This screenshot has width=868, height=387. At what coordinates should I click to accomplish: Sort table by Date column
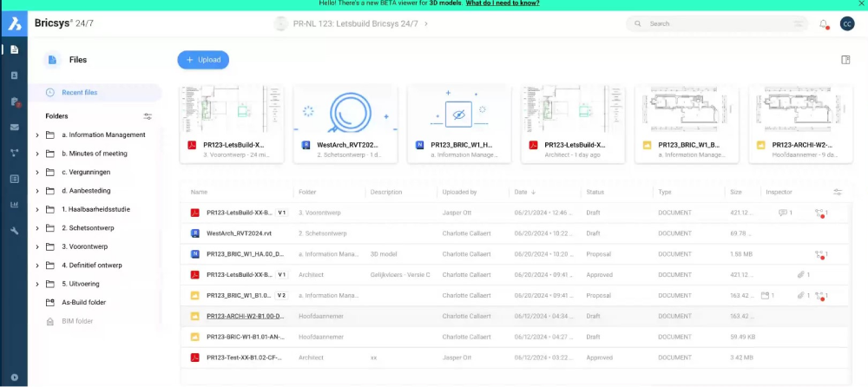point(525,192)
